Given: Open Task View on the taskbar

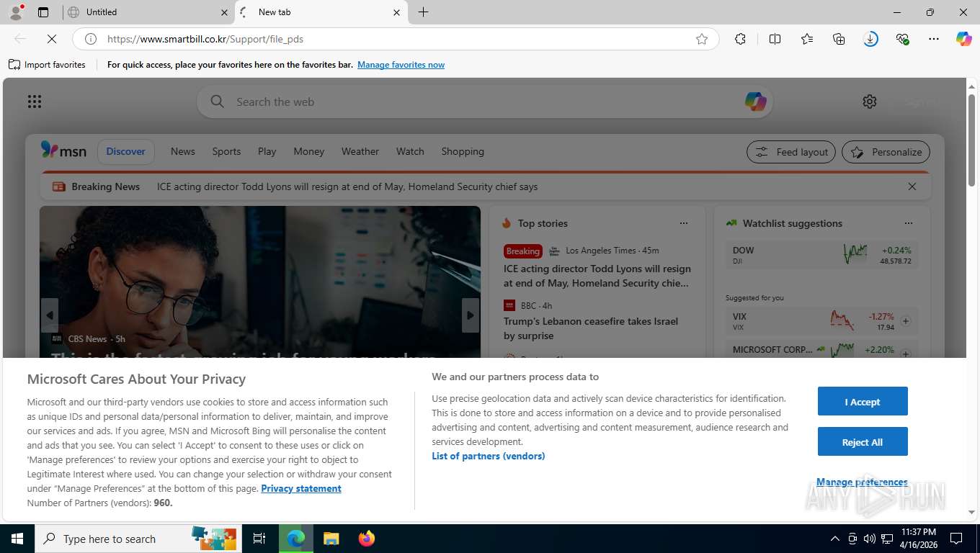Looking at the screenshot, I should pyautogui.click(x=259, y=539).
